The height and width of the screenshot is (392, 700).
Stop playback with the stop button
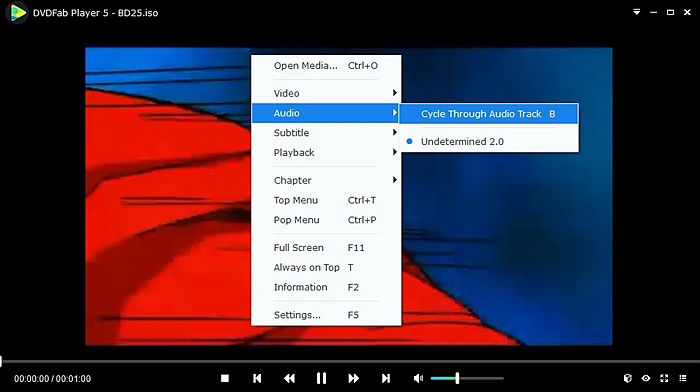pyautogui.click(x=225, y=378)
